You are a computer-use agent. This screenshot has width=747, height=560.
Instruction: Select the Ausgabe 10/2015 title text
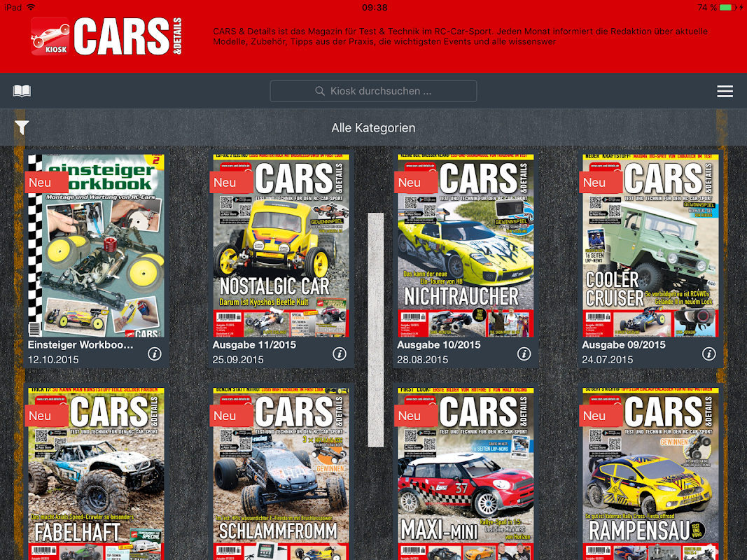click(x=439, y=345)
